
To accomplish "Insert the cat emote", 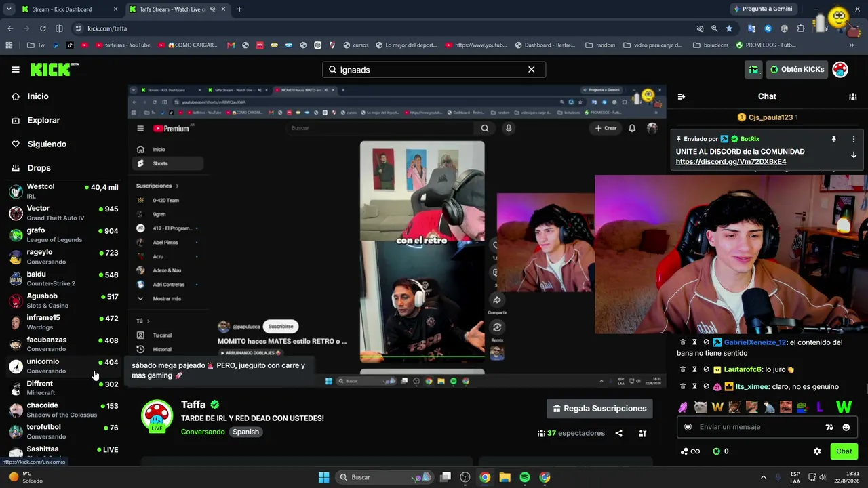I will coord(701,407).
